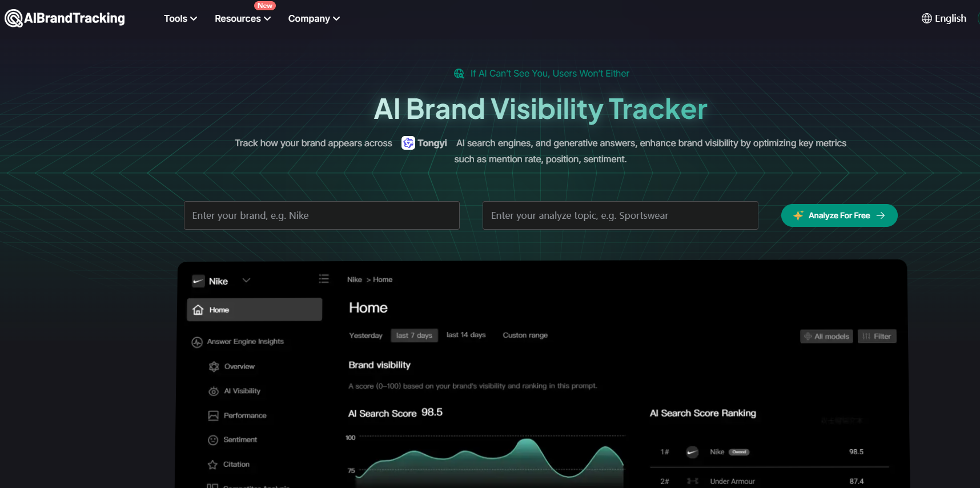The height and width of the screenshot is (488, 980).
Task: Click Home in the breadcrumb
Action: pos(383,279)
